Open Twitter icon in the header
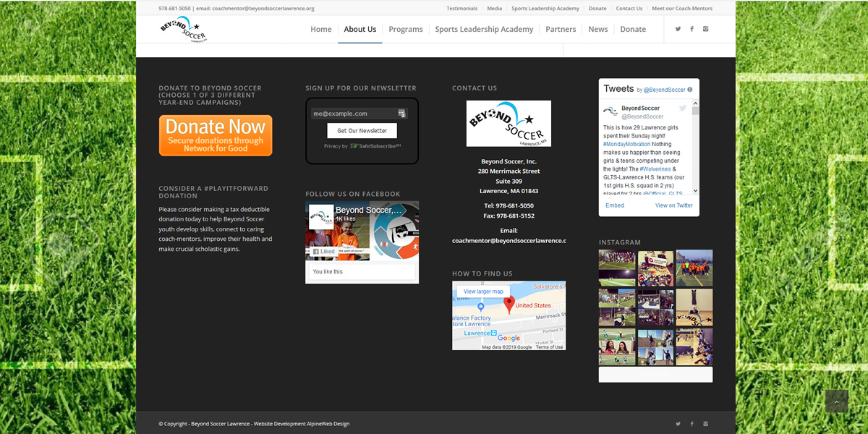This screenshot has width=868, height=434. tap(678, 29)
